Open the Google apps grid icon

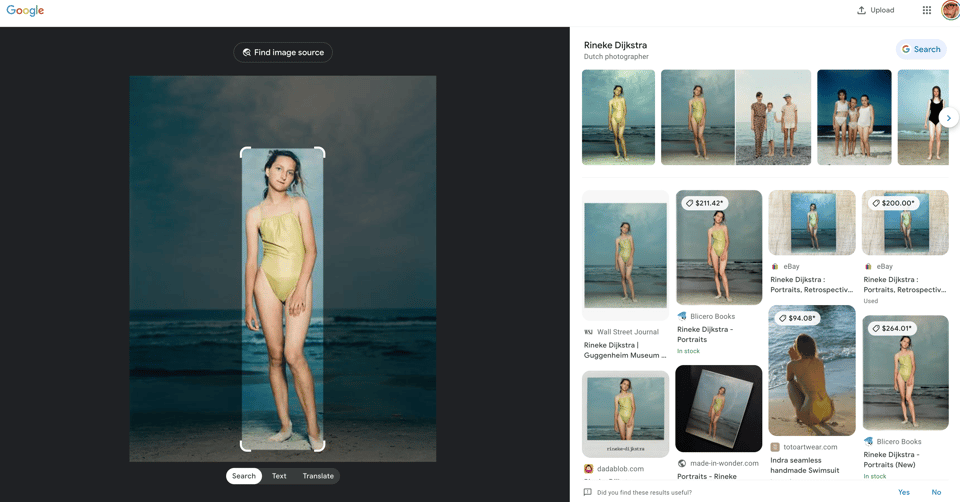pyautogui.click(x=926, y=10)
